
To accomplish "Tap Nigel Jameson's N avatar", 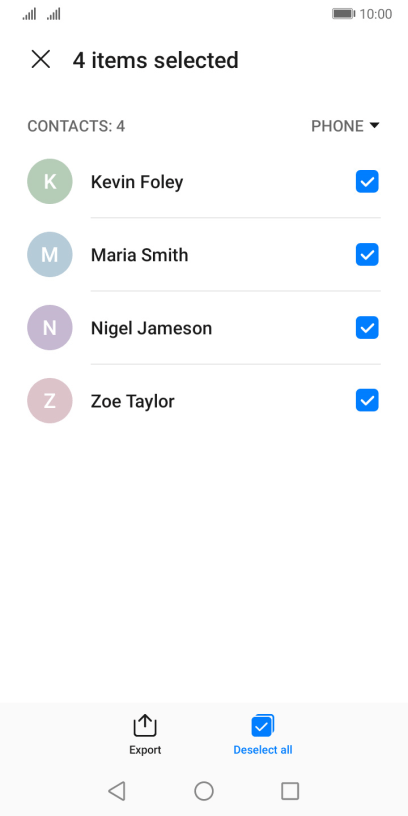I will click(49, 328).
